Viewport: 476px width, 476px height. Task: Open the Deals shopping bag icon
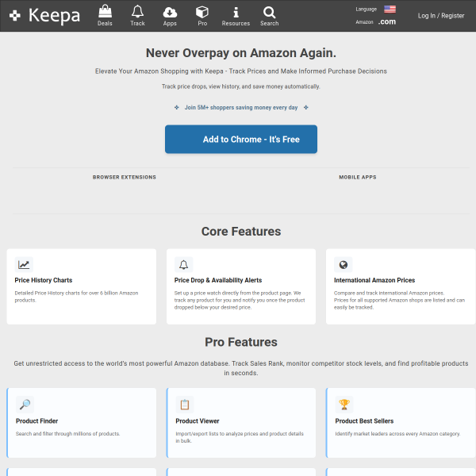pyautogui.click(x=105, y=12)
